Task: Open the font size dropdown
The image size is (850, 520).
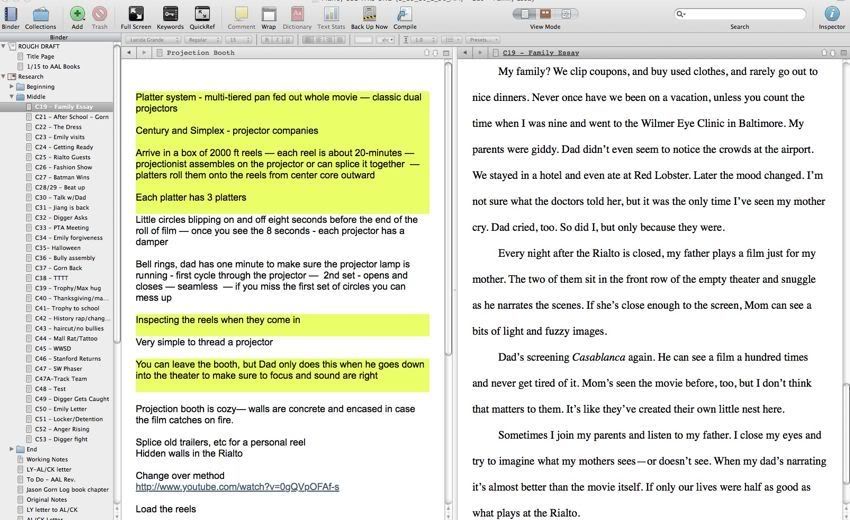Action: pos(239,40)
